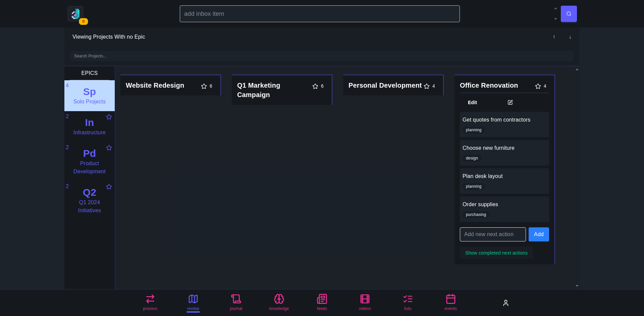The width and height of the screenshot is (644, 316).
Task: Expand the Q1 Marketing Campaign card
Action: tap(258, 90)
